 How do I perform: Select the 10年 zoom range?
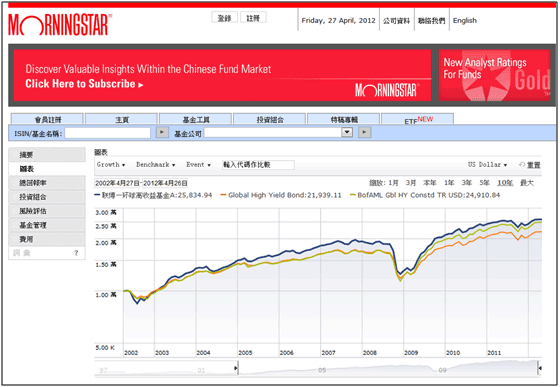pyautogui.click(x=505, y=183)
